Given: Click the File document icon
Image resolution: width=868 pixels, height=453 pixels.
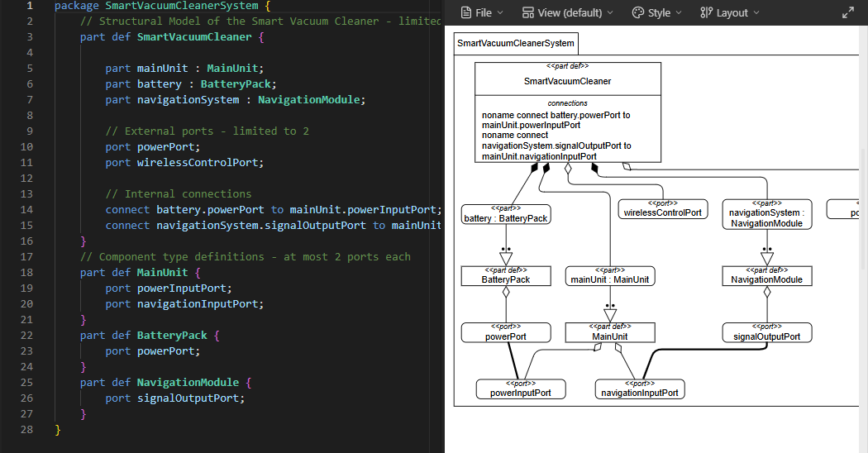Looking at the screenshot, I should click(466, 12).
